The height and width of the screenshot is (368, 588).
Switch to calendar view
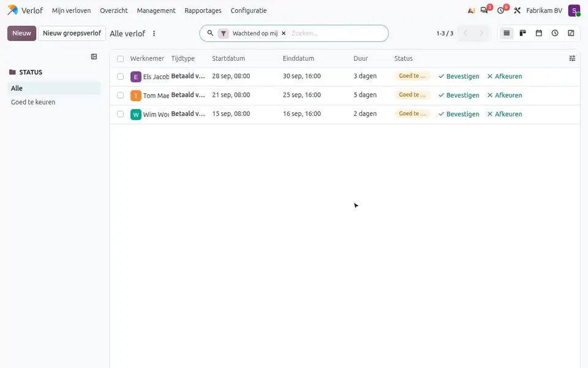(x=539, y=33)
